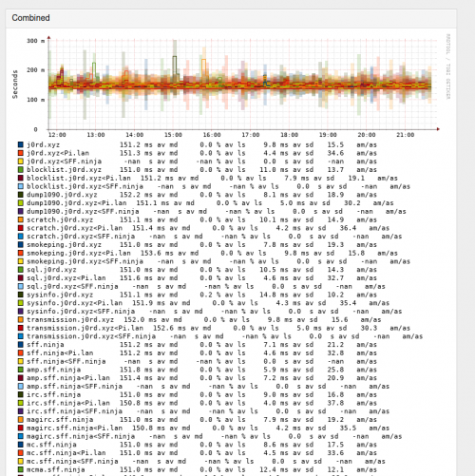Screen dimensions: 475x476
Task: Select transmission.j0rd.xyz<SFF.ninja legend label
Action: [91, 336]
